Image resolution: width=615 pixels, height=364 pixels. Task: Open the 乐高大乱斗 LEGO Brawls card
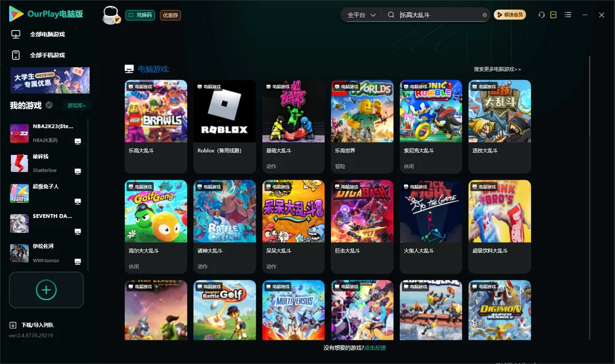click(x=156, y=126)
